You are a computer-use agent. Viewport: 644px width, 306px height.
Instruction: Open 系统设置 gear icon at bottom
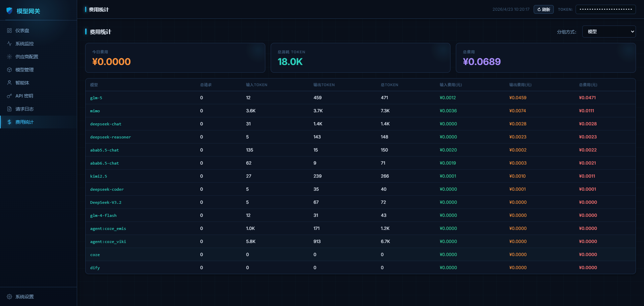point(9,297)
